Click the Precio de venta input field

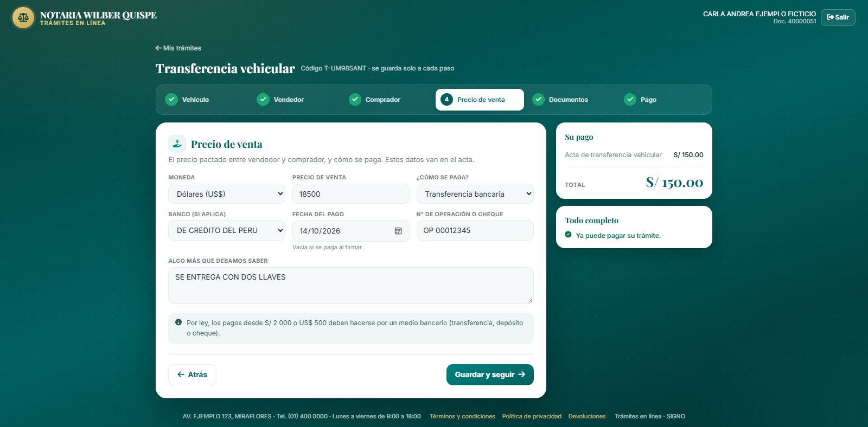tap(350, 194)
